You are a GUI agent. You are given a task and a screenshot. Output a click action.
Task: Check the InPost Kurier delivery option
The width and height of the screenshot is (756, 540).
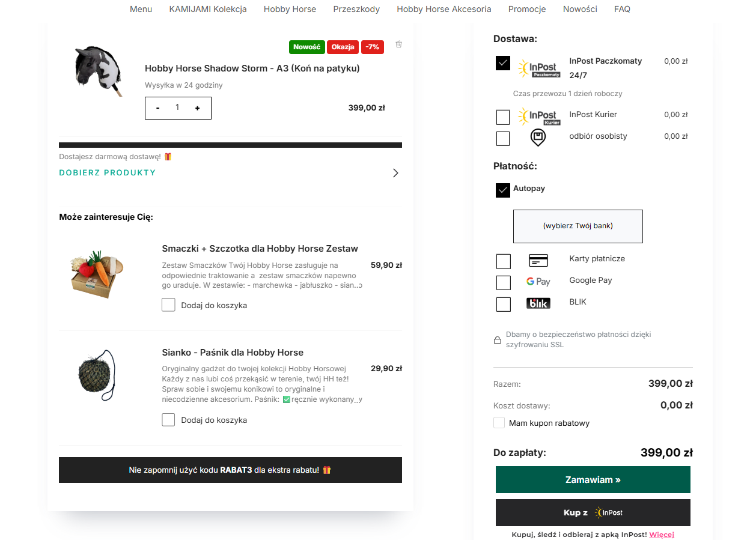pos(503,117)
